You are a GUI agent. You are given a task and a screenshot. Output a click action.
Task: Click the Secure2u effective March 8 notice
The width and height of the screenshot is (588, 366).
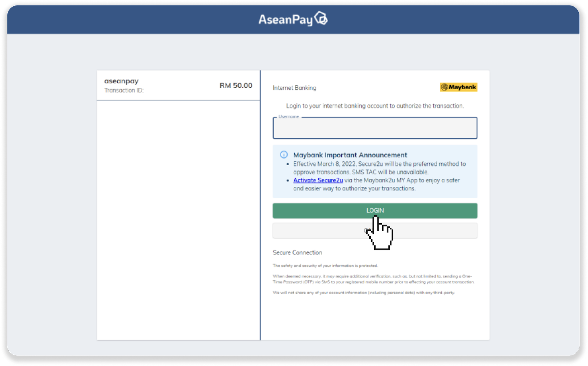379,168
